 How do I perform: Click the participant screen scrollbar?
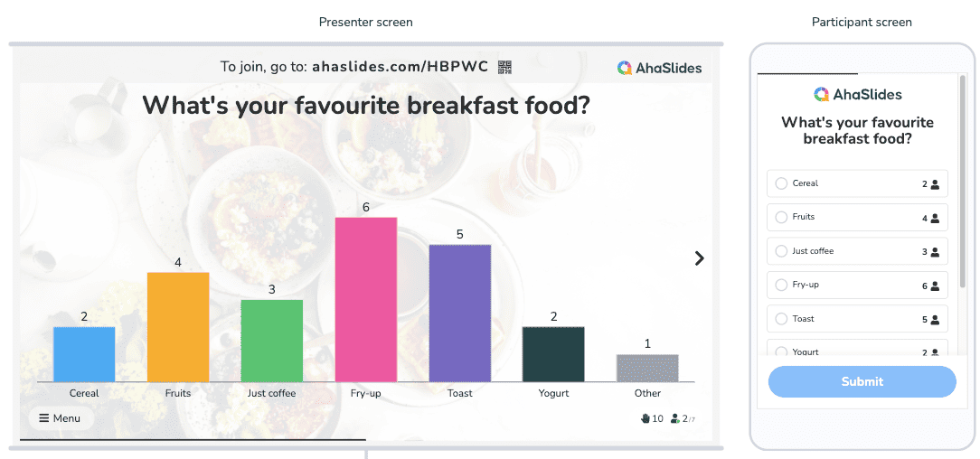[x=963, y=181]
